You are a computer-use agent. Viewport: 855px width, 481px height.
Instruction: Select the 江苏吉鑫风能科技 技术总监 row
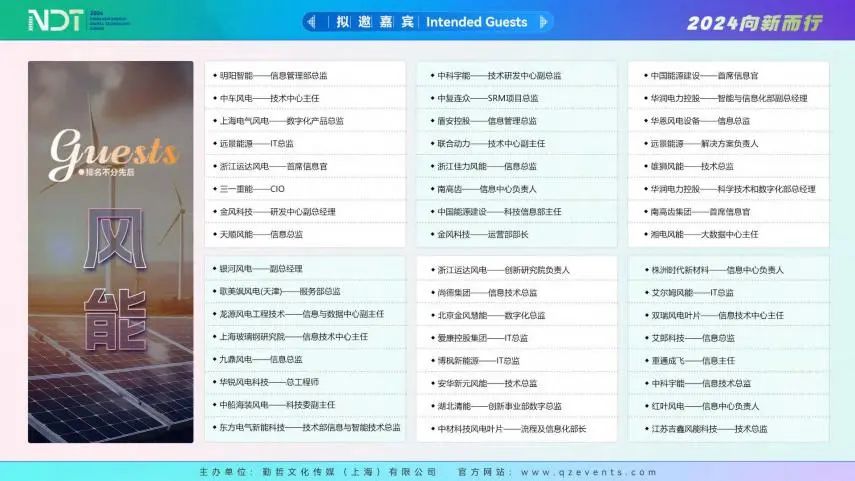(729, 429)
